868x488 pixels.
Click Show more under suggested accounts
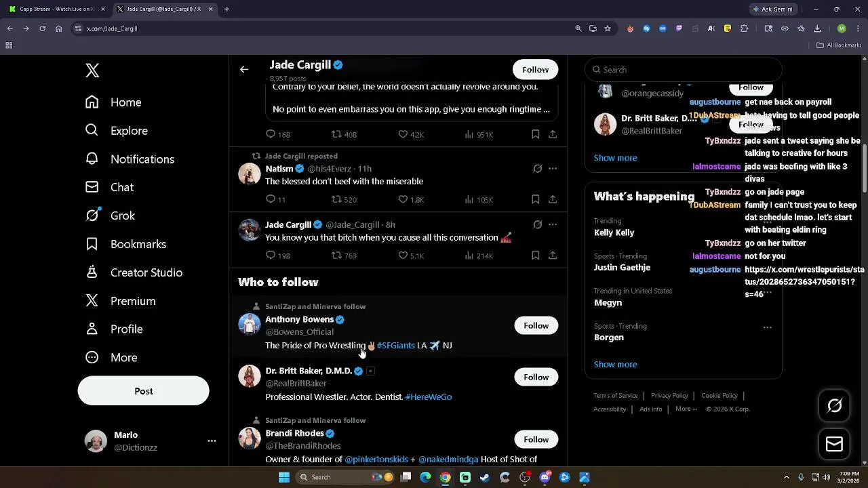[x=616, y=158]
